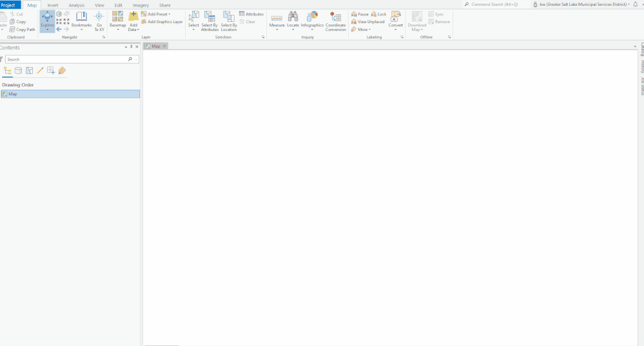Click Copy Path
This screenshot has height=346, width=644.
[x=22, y=30]
